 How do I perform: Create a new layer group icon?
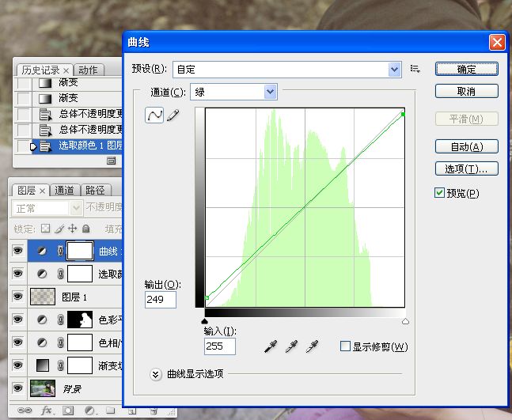(110, 411)
